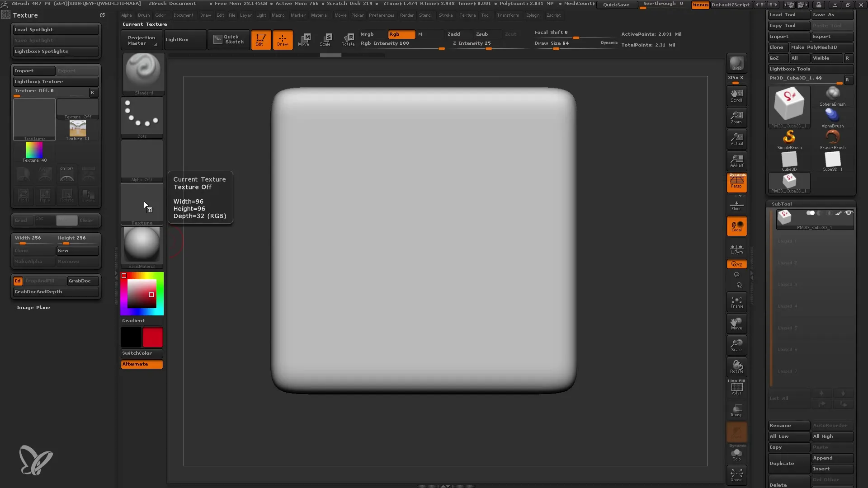Collapse the SubTool panel header
The width and height of the screenshot is (868, 488).
coord(782,204)
